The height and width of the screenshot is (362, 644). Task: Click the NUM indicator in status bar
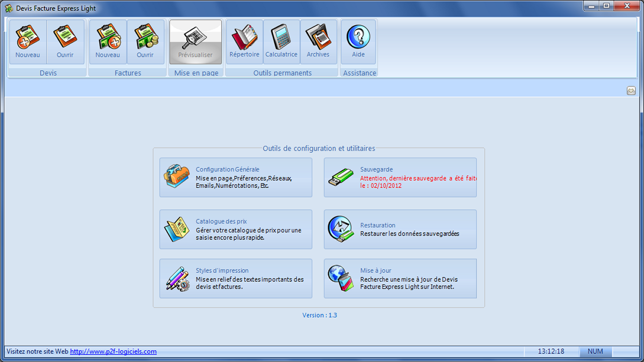(x=595, y=352)
